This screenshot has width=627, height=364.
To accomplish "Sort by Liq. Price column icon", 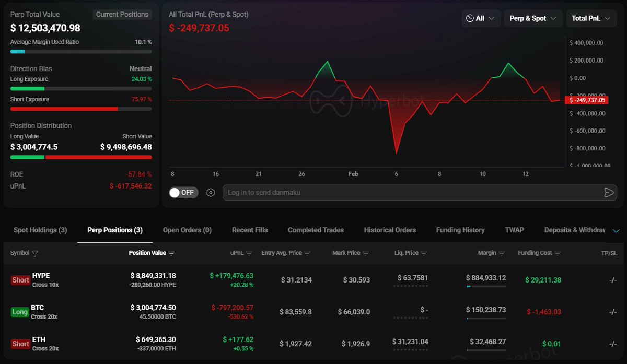I will point(424,253).
